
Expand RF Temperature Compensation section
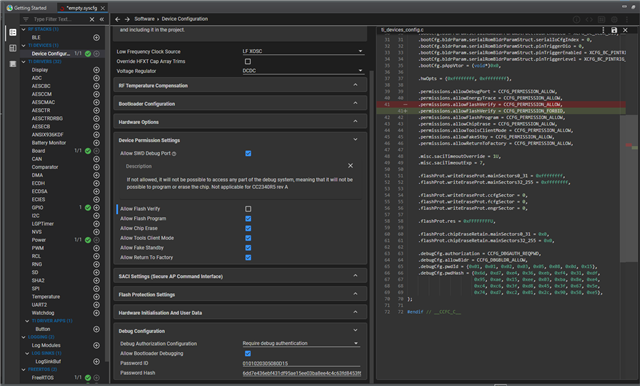[240, 85]
